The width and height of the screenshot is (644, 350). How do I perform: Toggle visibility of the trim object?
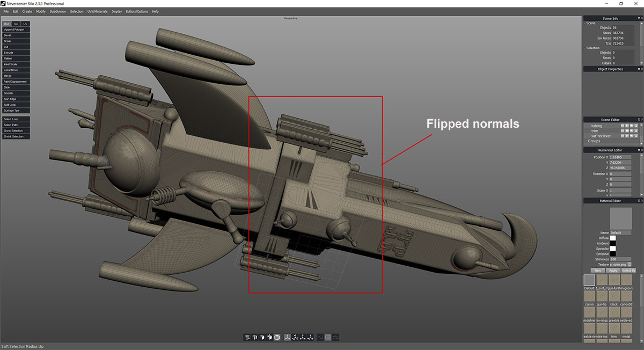pos(632,131)
